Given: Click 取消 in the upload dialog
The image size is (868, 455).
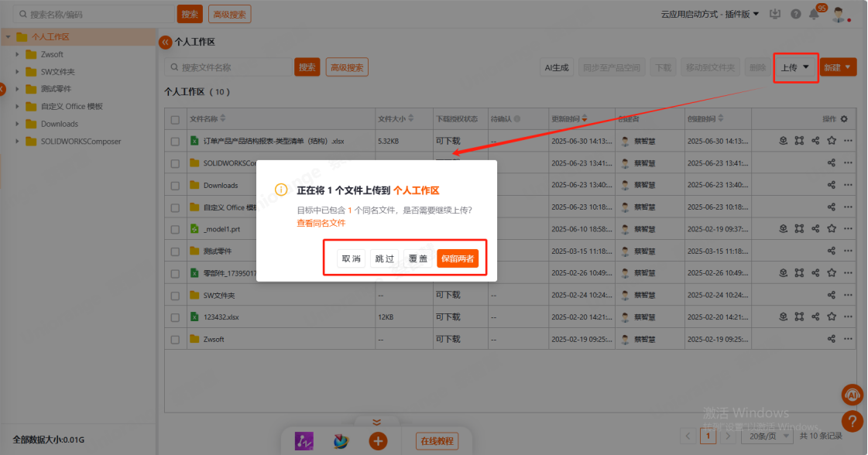Looking at the screenshot, I should click(x=351, y=258).
